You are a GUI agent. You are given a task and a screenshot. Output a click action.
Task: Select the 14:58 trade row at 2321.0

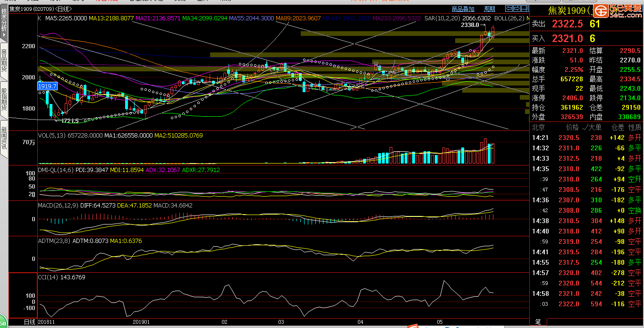point(586,293)
